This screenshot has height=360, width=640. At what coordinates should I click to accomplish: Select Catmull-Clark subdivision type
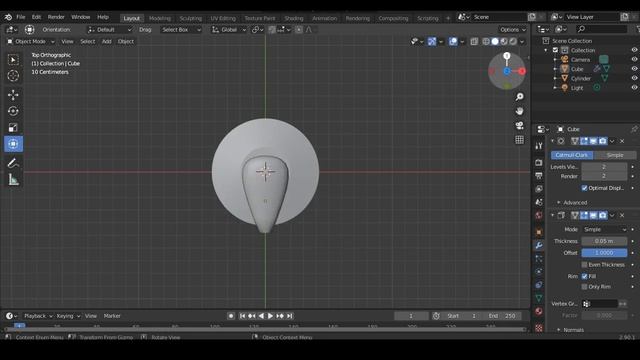point(572,155)
